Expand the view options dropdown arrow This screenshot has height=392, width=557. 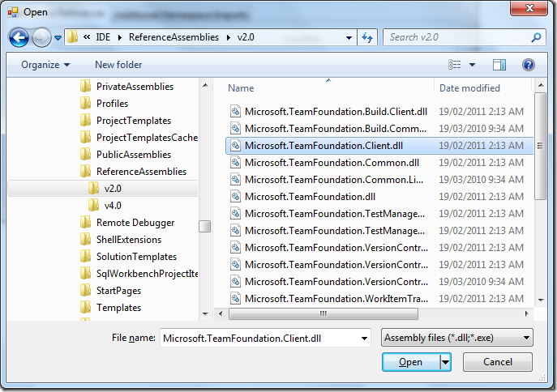click(x=472, y=65)
